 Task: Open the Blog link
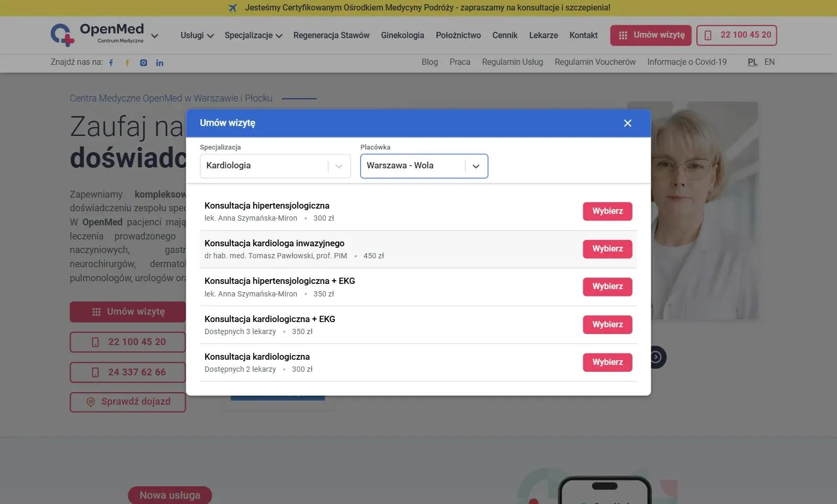pyautogui.click(x=429, y=62)
